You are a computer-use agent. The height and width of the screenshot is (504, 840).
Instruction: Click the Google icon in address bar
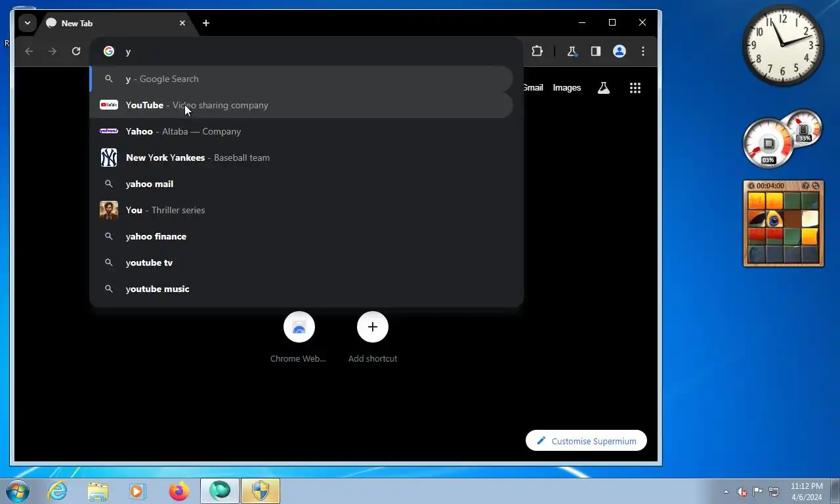coord(109,51)
